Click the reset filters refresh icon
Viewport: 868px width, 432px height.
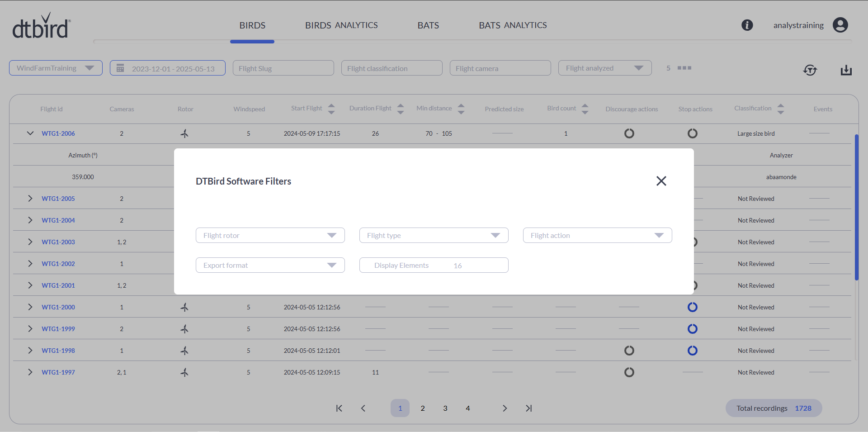pyautogui.click(x=810, y=70)
